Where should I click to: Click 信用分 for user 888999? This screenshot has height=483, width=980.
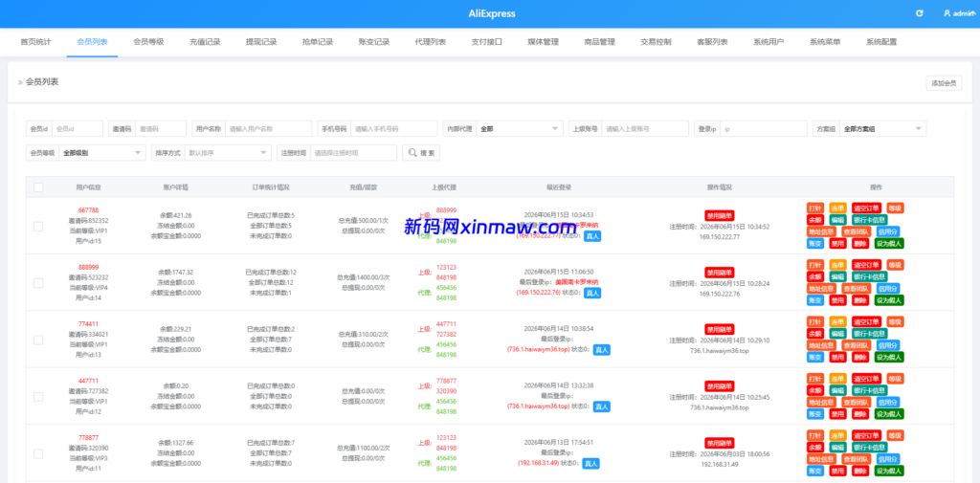pos(887,288)
